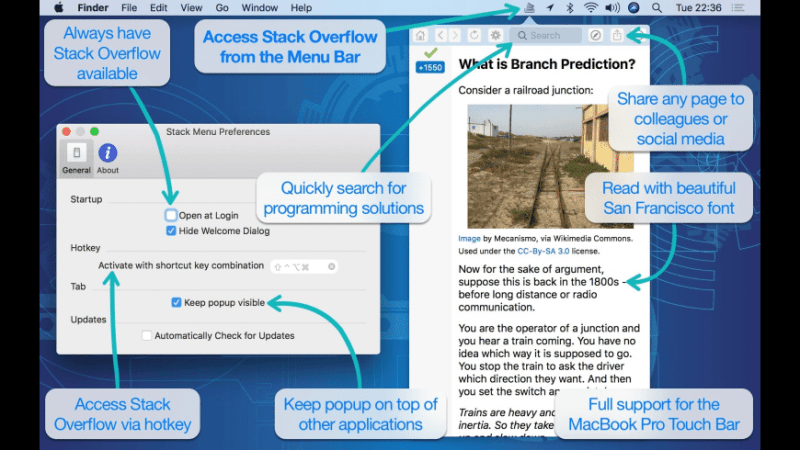Open the Edit menu

(x=158, y=8)
